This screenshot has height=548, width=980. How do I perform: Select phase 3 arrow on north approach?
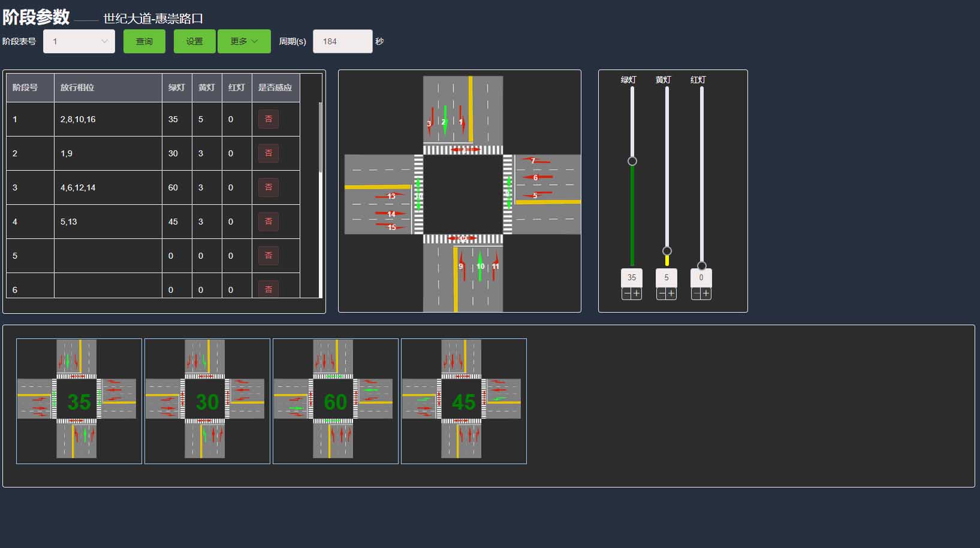tap(430, 122)
